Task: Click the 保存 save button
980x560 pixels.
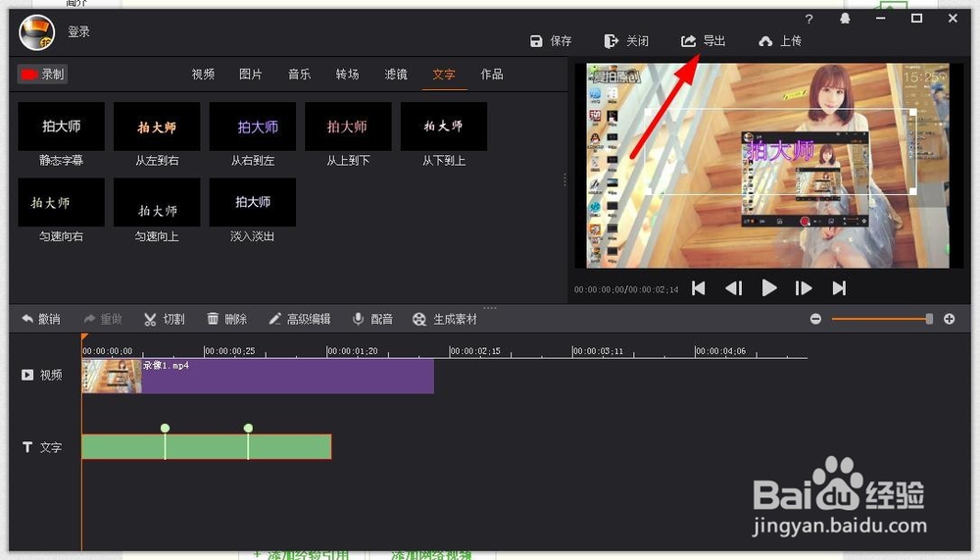Action: coord(551,41)
